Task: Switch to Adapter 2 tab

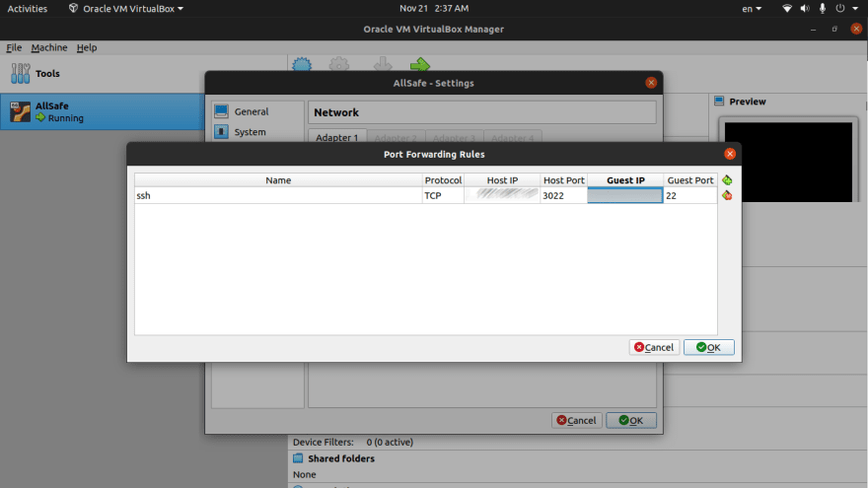Action: pos(396,137)
